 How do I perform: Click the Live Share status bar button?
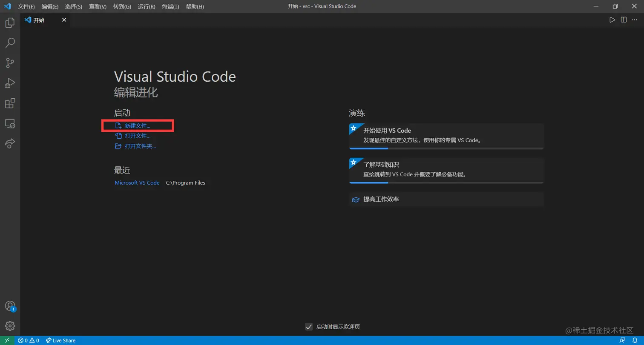[60, 340]
